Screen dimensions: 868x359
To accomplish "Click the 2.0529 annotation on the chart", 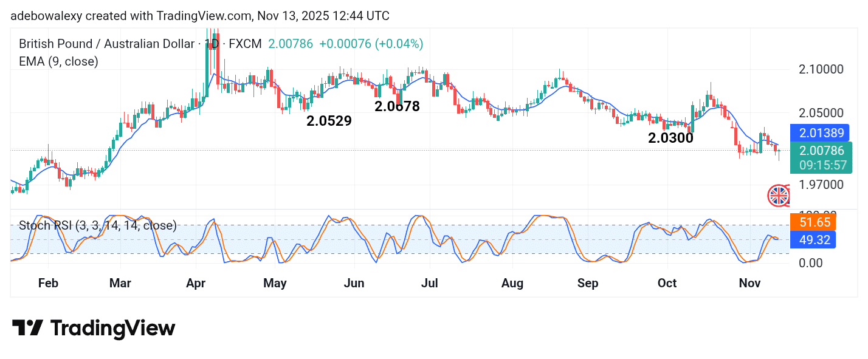I will (x=329, y=120).
